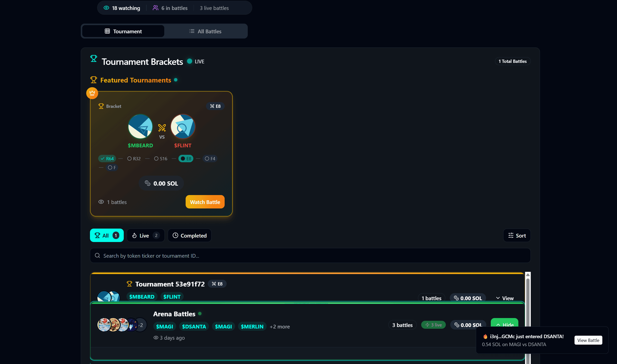617x364 pixels.
Task: Select the R64 round indicator
Action: tap(107, 158)
